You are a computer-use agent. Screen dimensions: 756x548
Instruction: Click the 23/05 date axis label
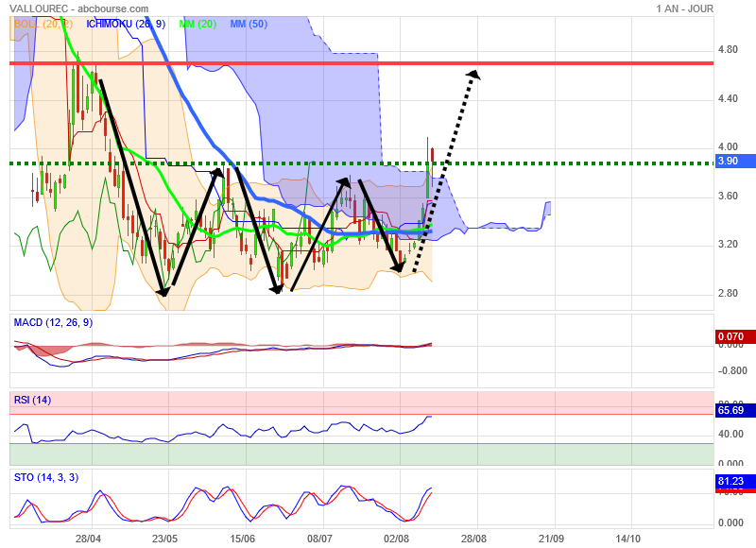[164, 539]
